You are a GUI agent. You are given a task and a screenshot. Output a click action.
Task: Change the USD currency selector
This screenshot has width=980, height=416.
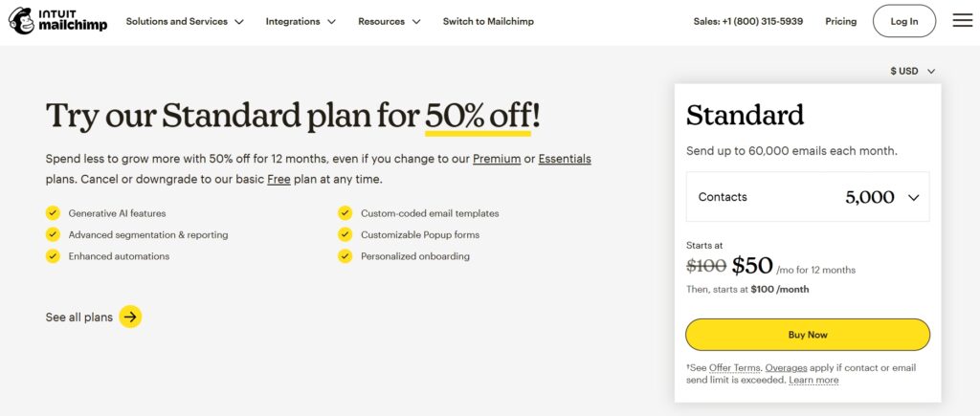(912, 71)
